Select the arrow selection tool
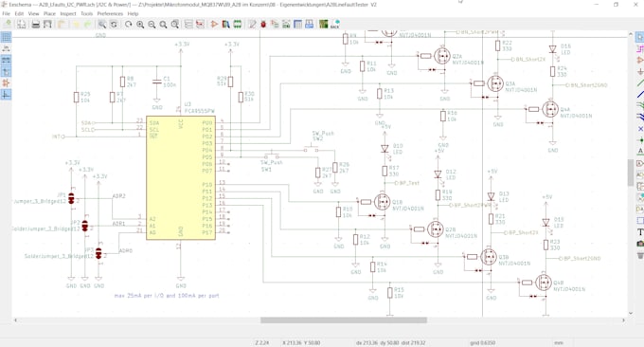The height and width of the screenshot is (347, 644). [x=640, y=37]
